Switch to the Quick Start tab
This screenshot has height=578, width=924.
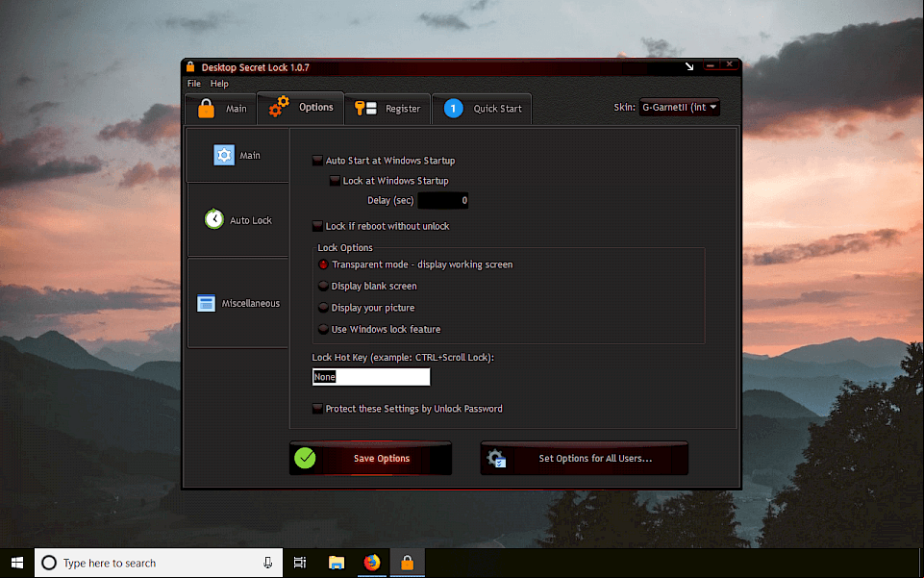click(482, 109)
